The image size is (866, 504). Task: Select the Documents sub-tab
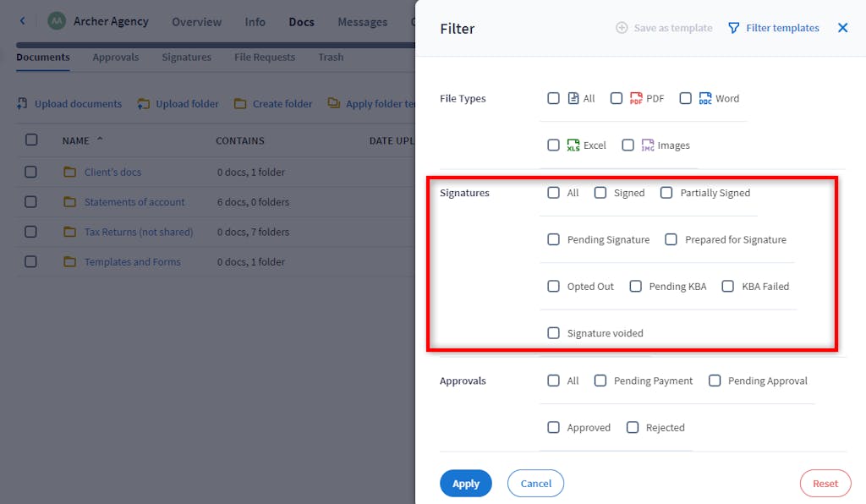(x=43, y=58)
